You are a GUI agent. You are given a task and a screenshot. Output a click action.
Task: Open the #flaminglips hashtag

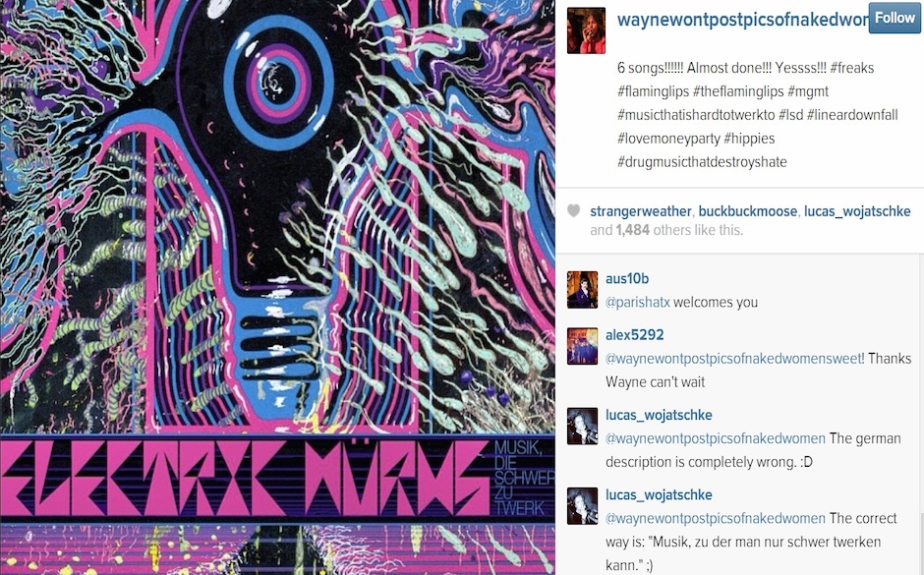[653, 91]
